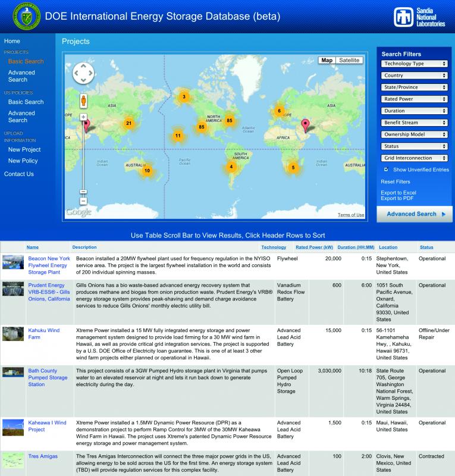Open the cluster marker labeled 11

point(178,136)
